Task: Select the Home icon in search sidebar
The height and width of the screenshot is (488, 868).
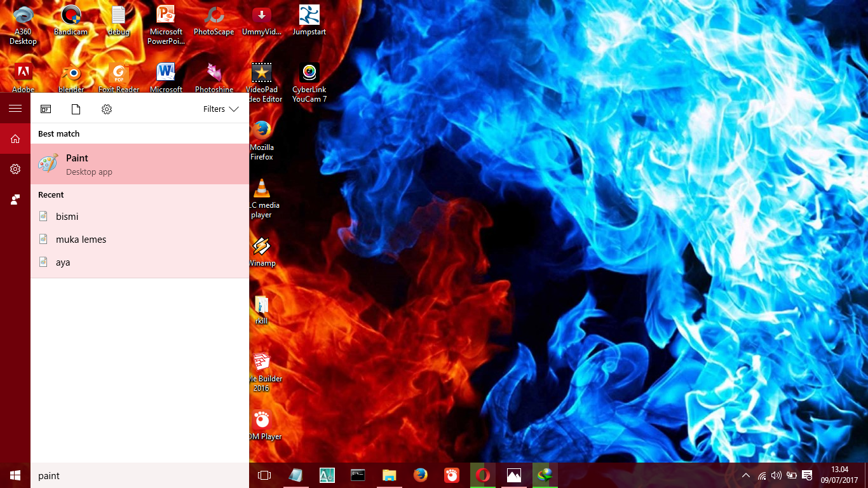Action: (15, 139)
